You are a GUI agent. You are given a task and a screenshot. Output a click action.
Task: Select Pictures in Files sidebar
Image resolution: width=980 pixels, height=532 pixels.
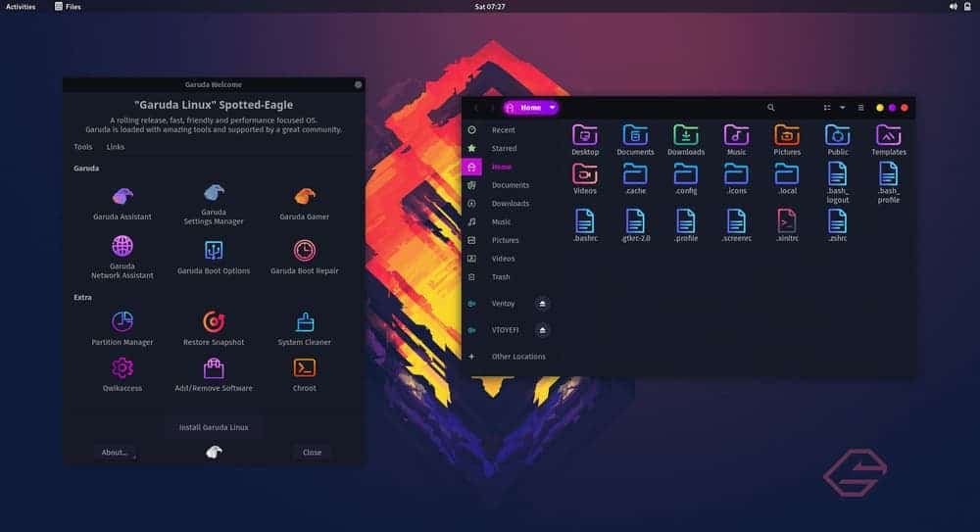click(510, 240)
